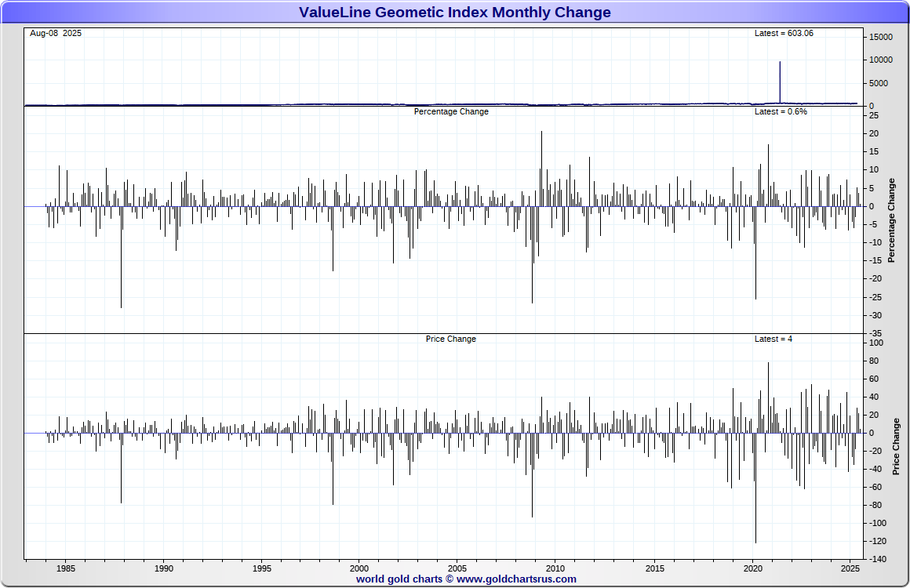
Task: Click the Percentage Change panel heading
Action: click(451, 111)
